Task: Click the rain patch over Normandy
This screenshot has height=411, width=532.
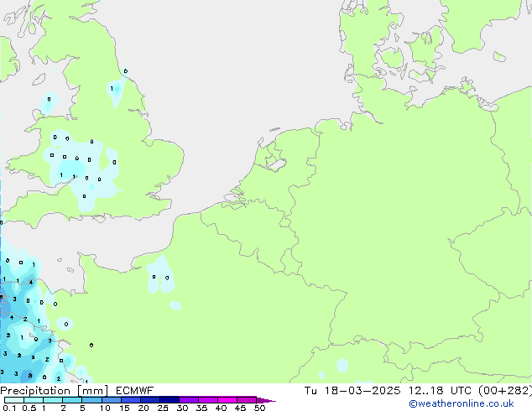Action: (x=158, y=275)
